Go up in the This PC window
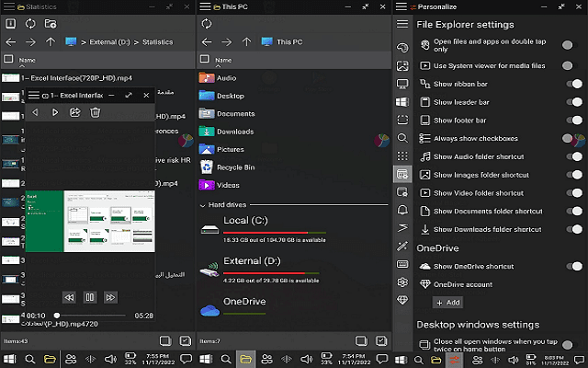Image resolution: width=588 pixels, height=368 pixels. coord(246,42)
